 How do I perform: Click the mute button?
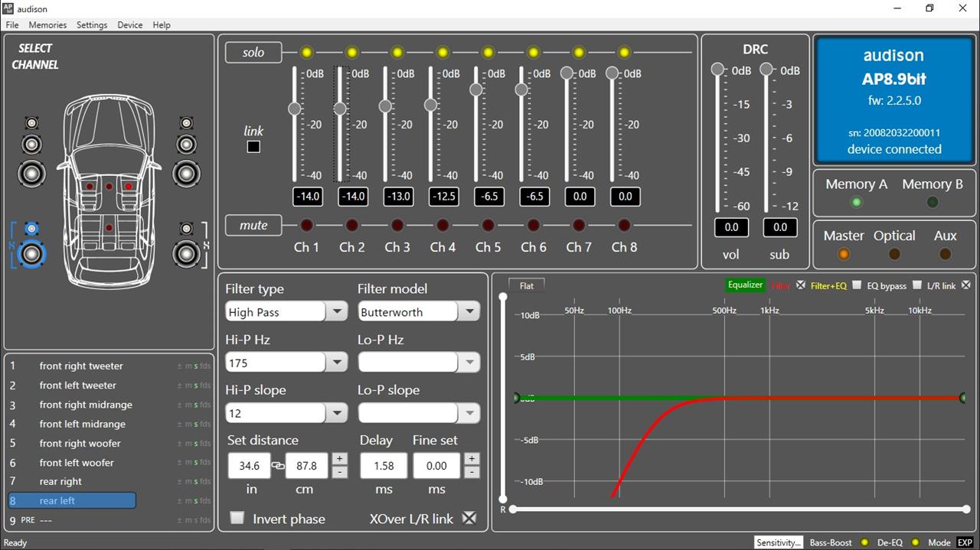253,225
